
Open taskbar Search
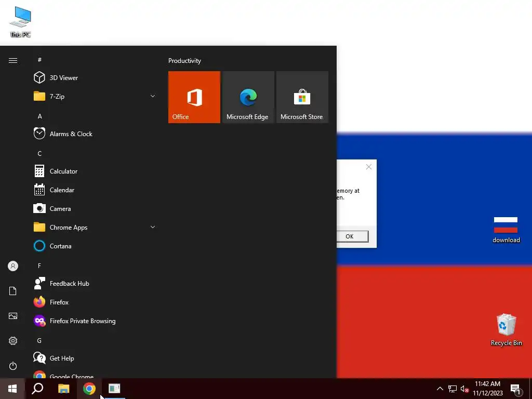point(37,389)
